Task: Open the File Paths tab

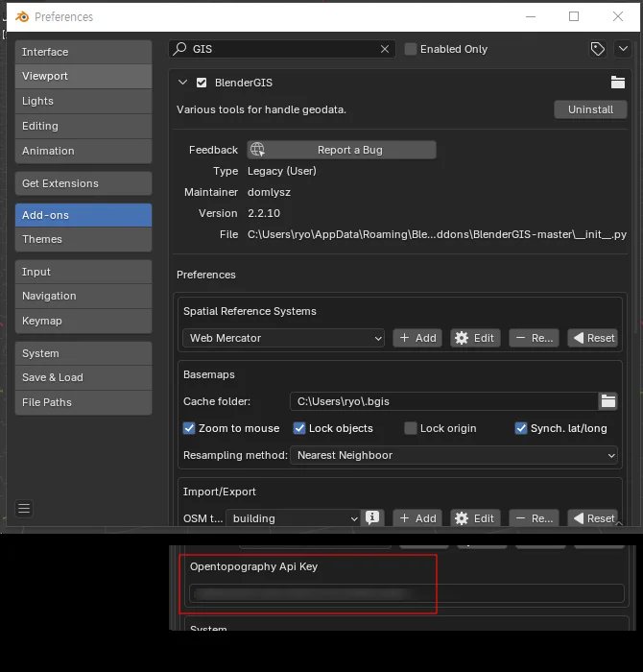Action: pos(83,402)
